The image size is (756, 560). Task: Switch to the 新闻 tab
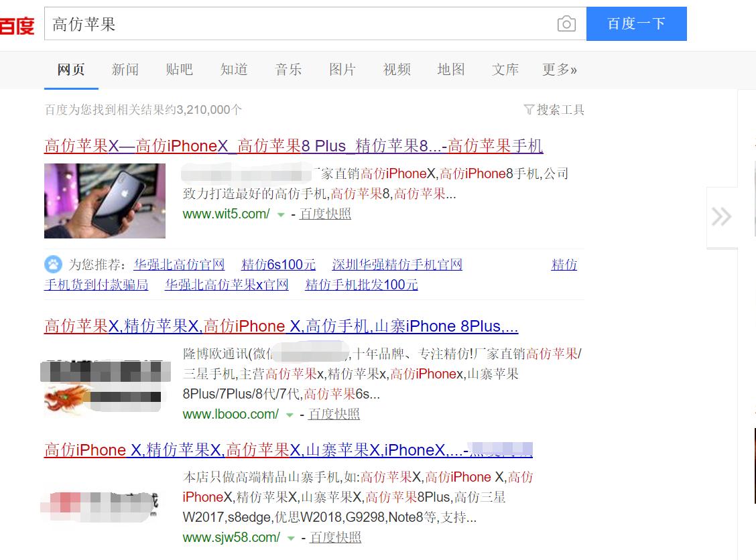click(125, 69)
